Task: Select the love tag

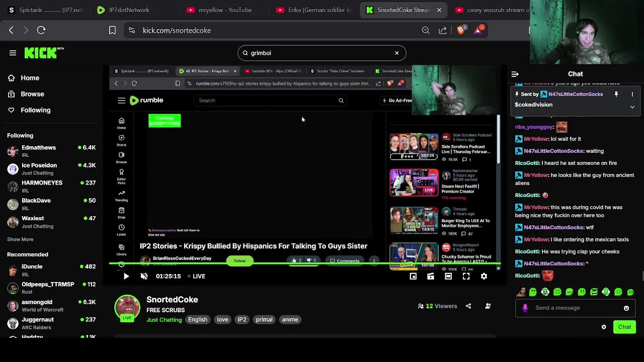Action: [x=222, y=320]
